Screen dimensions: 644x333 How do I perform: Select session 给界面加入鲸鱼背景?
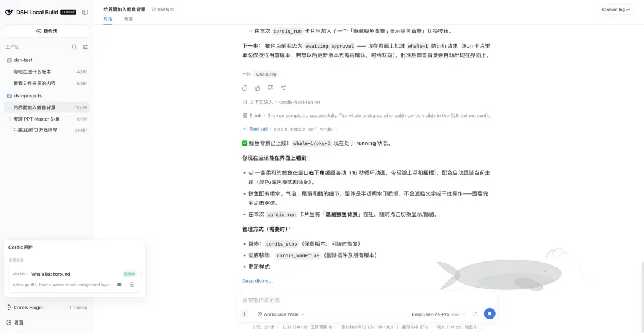click(x=47, y=107)
